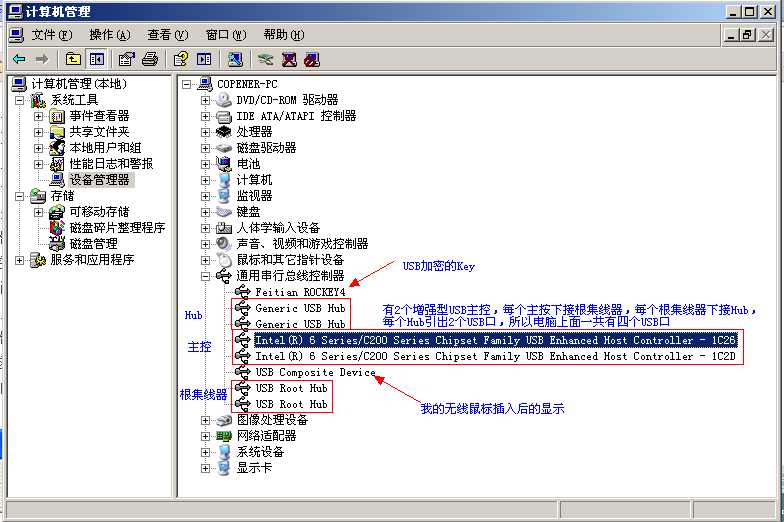Click the 性能日志和警报 icon
The width and height of the screenshot is (784, 522).
tap(57, 164)
